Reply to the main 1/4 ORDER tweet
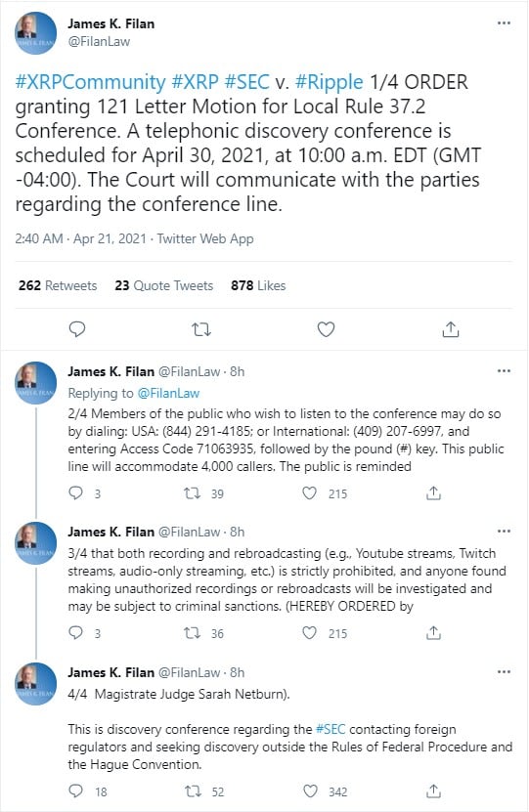 [76, 329]
